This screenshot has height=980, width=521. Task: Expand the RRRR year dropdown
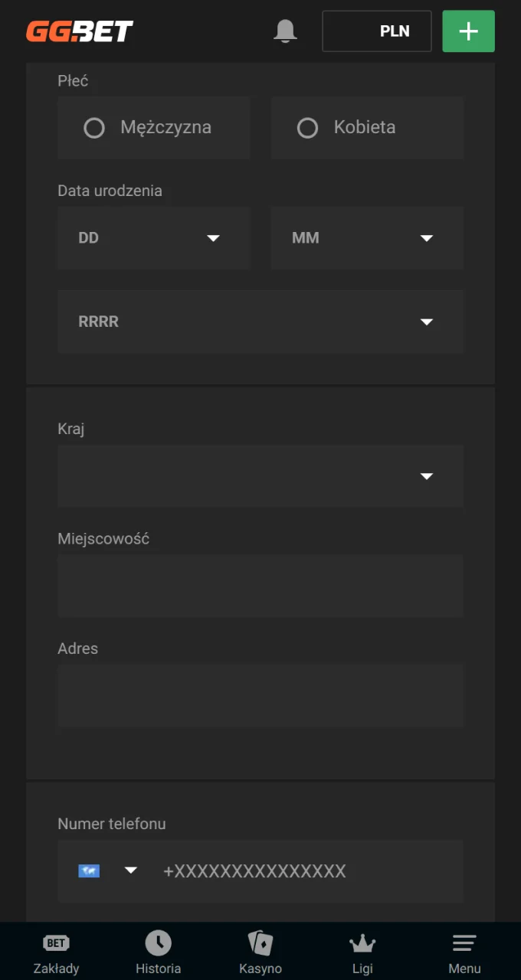[260, 322]
